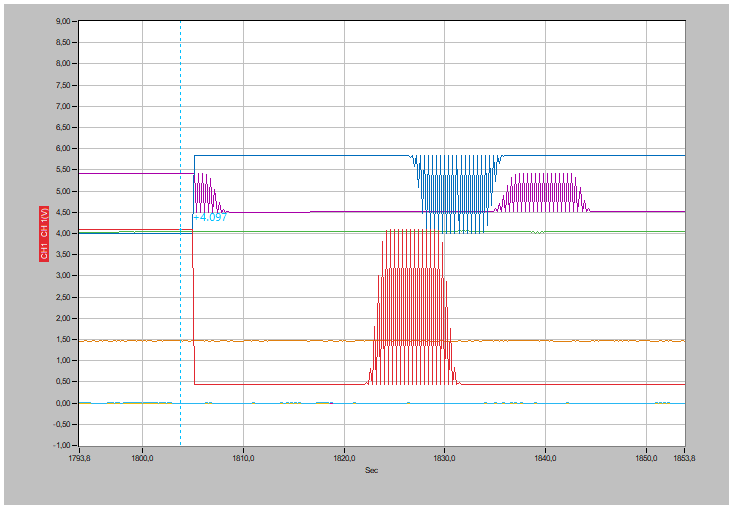Click the 4,00 y-axis label
Image resolution: width=734 pixels, height=510 pixels.
[63, 233]
